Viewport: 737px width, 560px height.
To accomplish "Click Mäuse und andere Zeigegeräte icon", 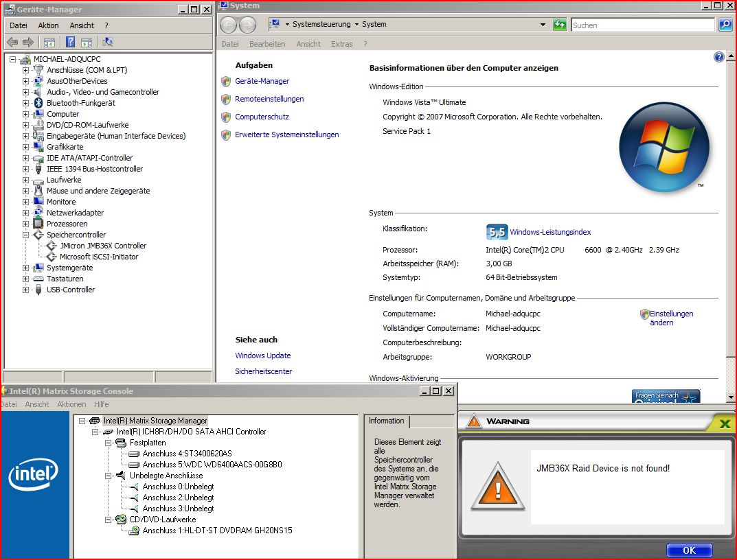I will (38, 191).
